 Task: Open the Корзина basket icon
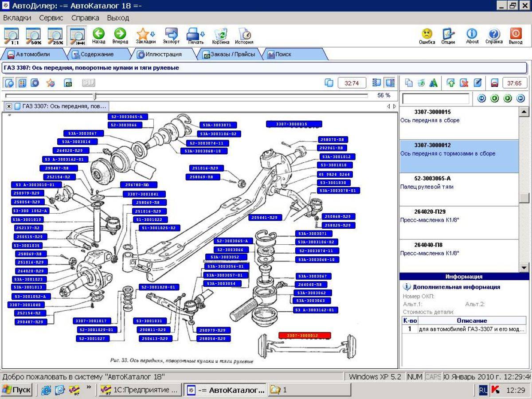pos(220,34)
